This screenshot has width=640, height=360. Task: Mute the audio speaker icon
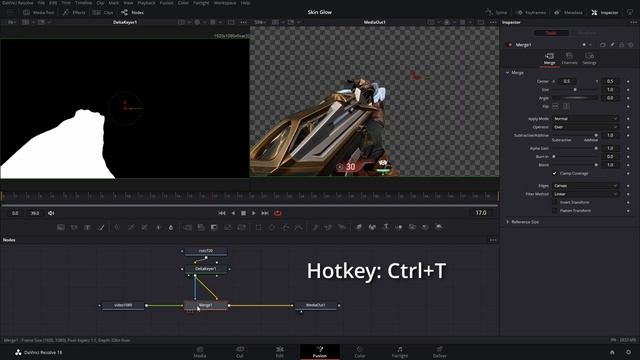click(51, 213)
